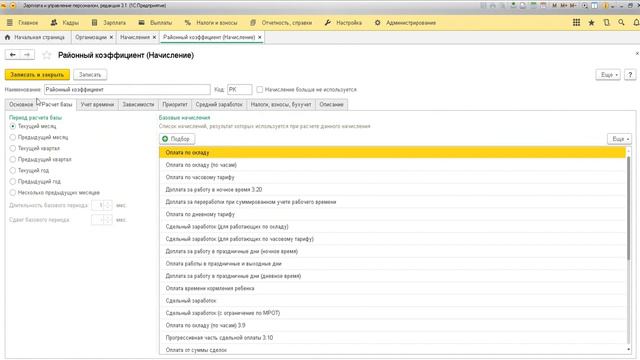Select row Оплата по дневному тарифу

[392, 214]
